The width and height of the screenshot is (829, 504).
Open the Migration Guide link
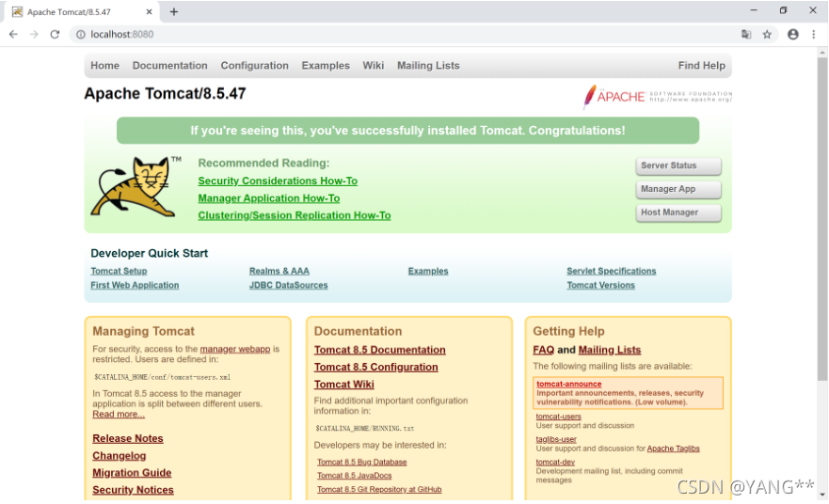[132, 473]
